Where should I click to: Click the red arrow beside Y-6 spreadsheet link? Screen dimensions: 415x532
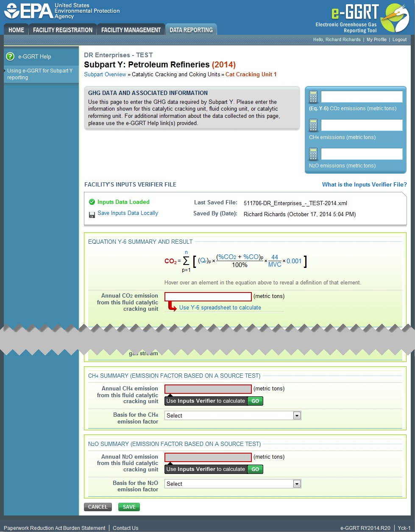click(x=172, y=306)
